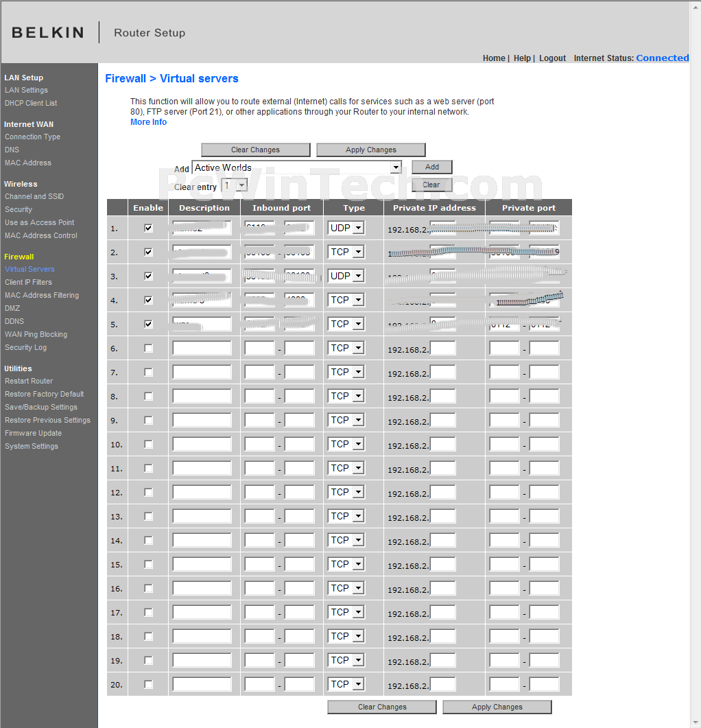Open LAN Settings in sidebar
The width and height of the screenshot is (701, 728).
tap(27, 90)
